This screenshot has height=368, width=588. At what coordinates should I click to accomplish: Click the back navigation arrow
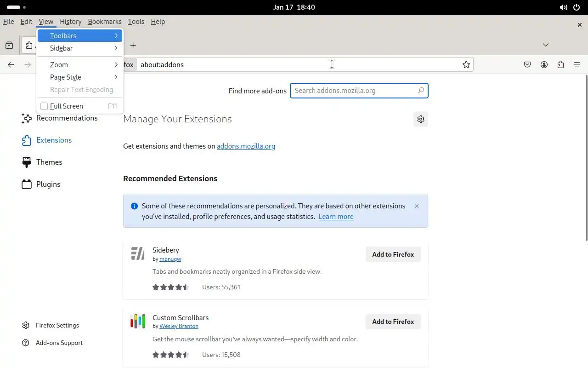pyautogui.click(x=11, y=65)
